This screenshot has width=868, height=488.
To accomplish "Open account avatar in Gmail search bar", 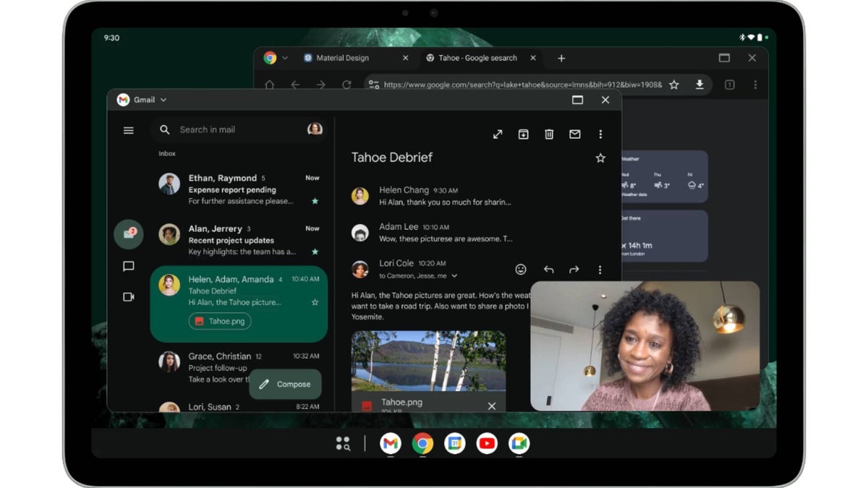I will (x=315, y=129).
